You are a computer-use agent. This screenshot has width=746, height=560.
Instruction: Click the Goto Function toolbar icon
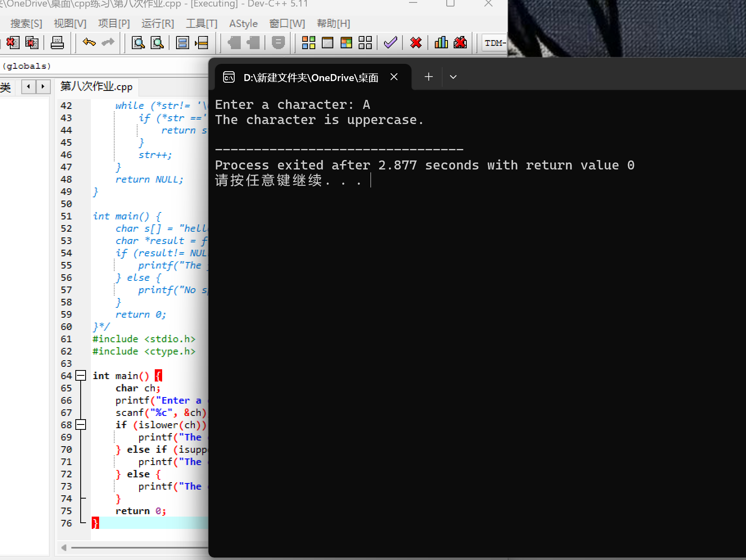coord(182,43)
